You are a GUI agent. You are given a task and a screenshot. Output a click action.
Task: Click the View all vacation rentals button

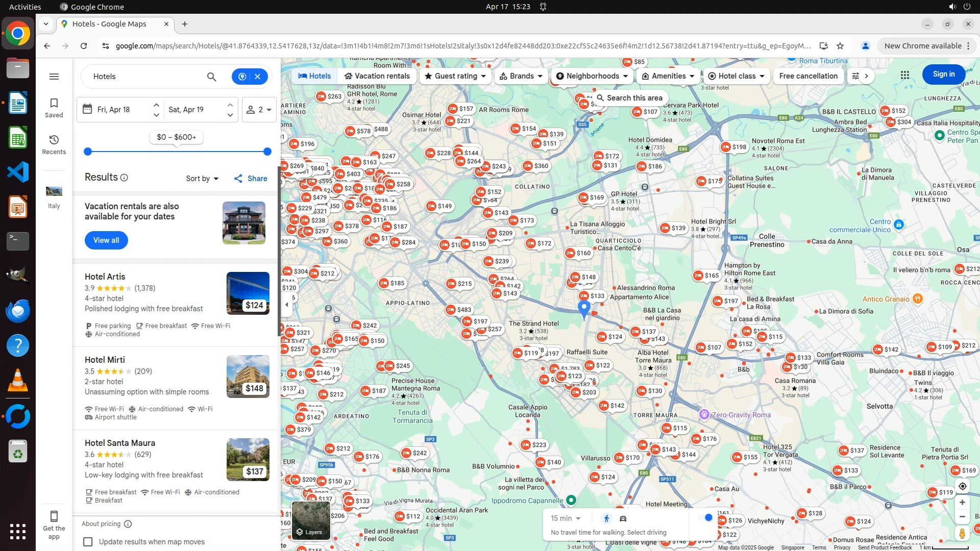tap(106, 240)
